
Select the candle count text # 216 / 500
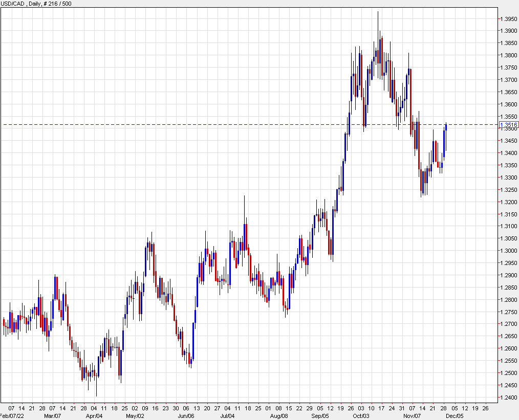point(56,3)
